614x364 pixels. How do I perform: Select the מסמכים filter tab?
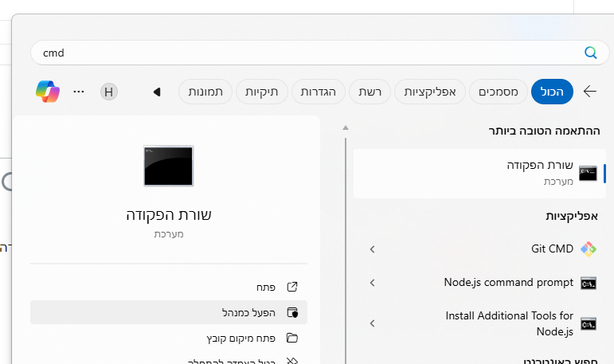click(498, 92)
